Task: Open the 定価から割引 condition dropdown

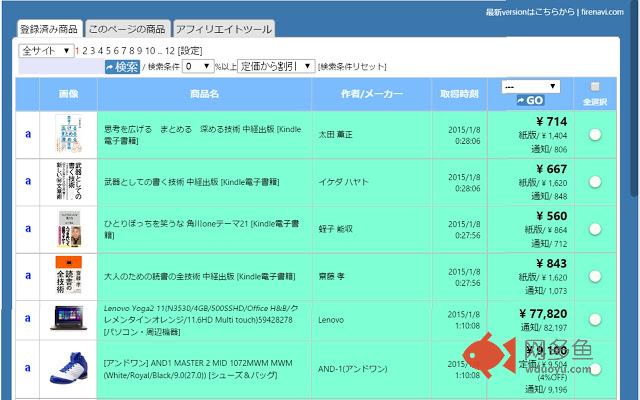Action: pos(276,66)
